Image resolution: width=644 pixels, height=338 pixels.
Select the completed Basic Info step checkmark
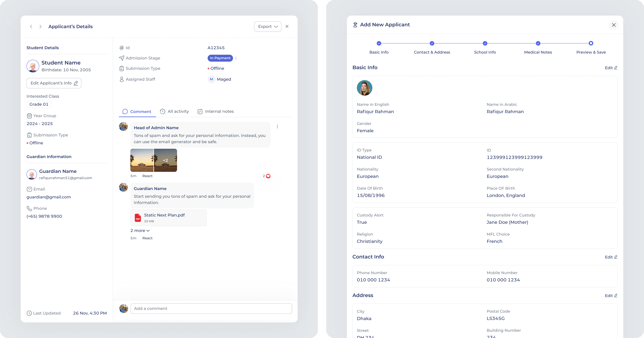pos(379,43)
